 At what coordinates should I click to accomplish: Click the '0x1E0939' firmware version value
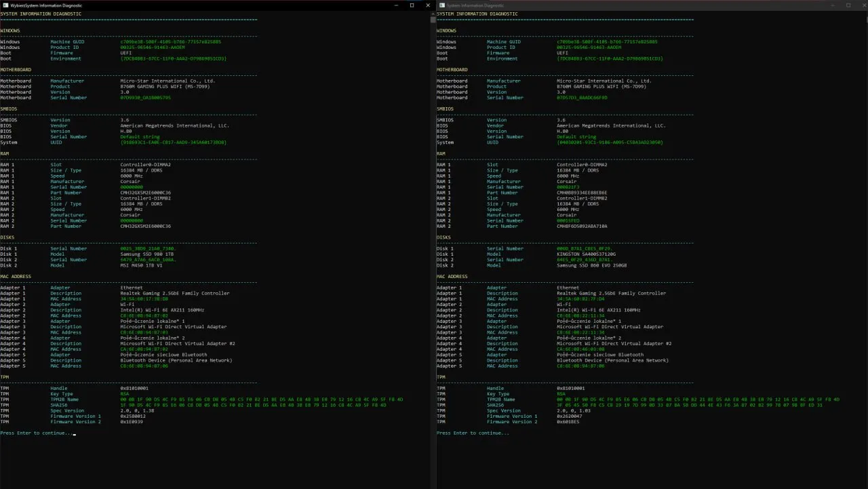coord(131,422)
